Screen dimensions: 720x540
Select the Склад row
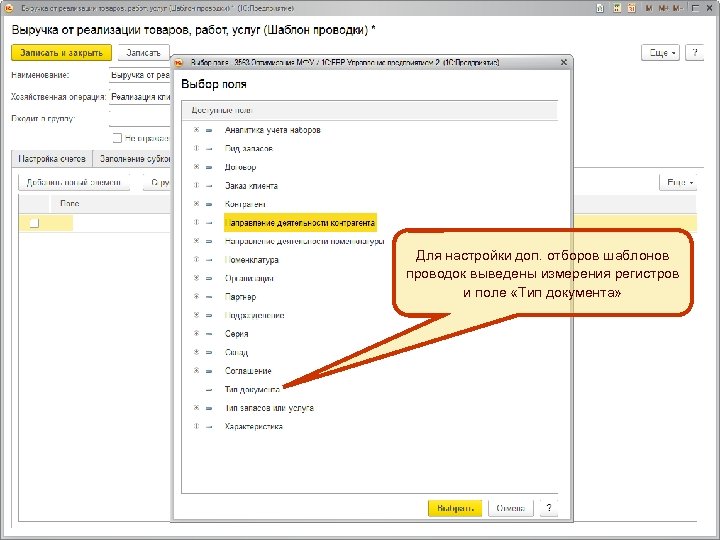(236, 353)
